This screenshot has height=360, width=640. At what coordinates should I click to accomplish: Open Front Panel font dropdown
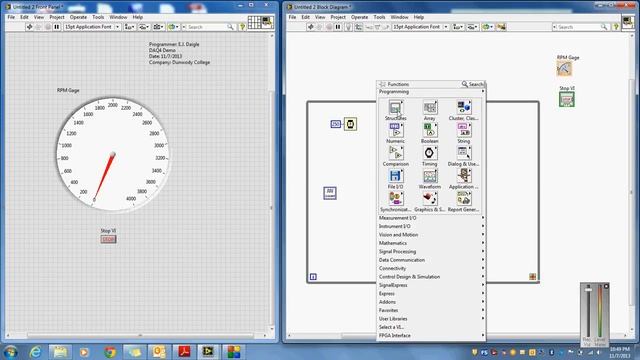pyautogui.click(x=92, y=27)
